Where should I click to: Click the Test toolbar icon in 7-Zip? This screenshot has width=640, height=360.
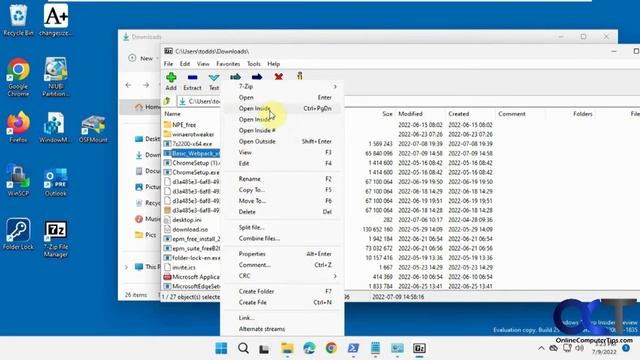214,77
